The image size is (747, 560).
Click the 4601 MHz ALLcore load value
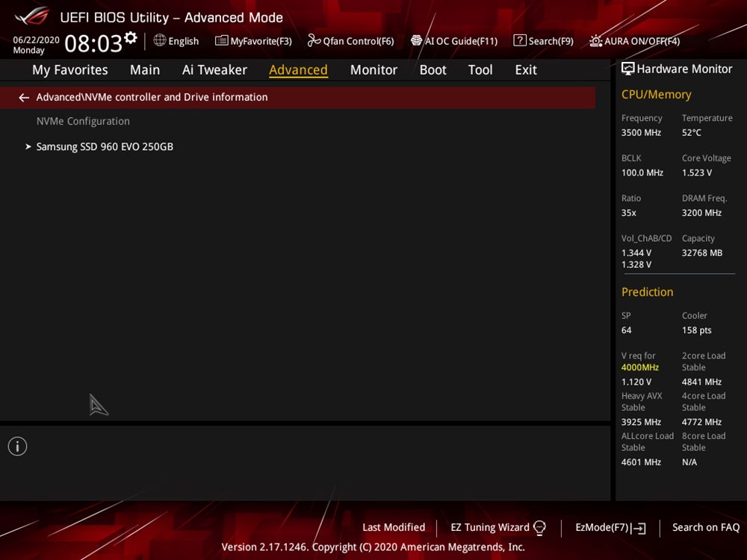pos(641,462)
